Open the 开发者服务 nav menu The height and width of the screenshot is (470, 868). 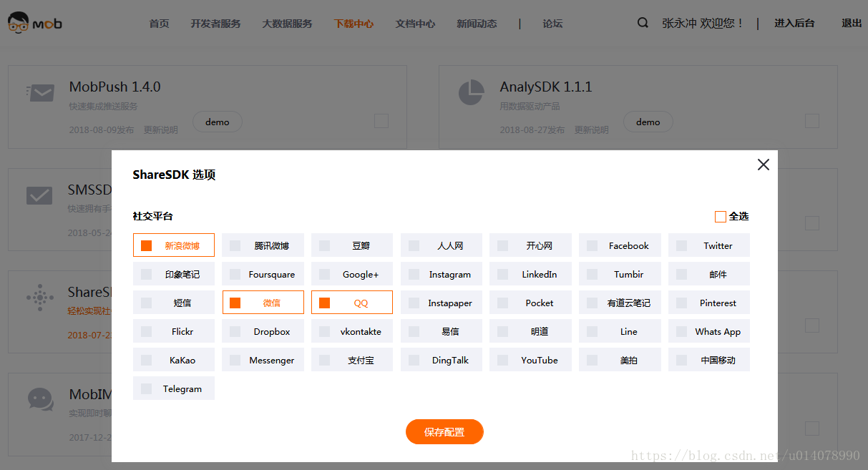215,24
